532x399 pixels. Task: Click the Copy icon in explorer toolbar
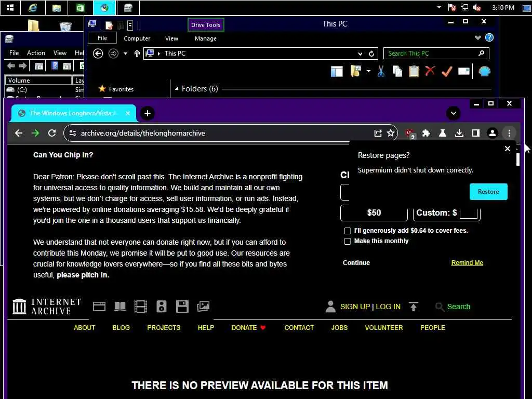pyautogui.click(x=397, y=72)
